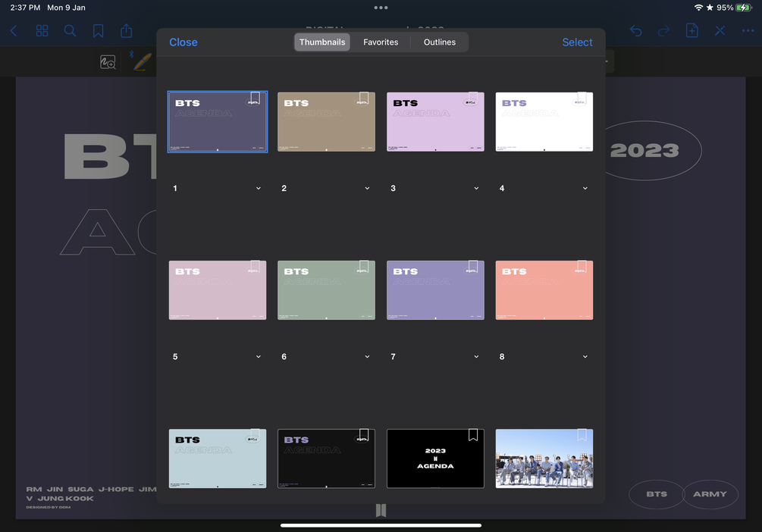Tap the bookmark marker below thumbnails panel

[381, 510]
